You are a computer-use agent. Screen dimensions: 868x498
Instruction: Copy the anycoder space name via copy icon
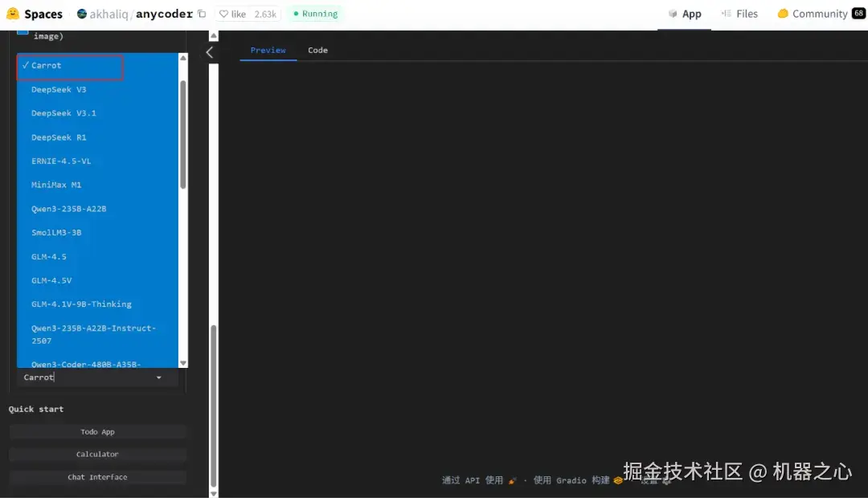point(201,14)
